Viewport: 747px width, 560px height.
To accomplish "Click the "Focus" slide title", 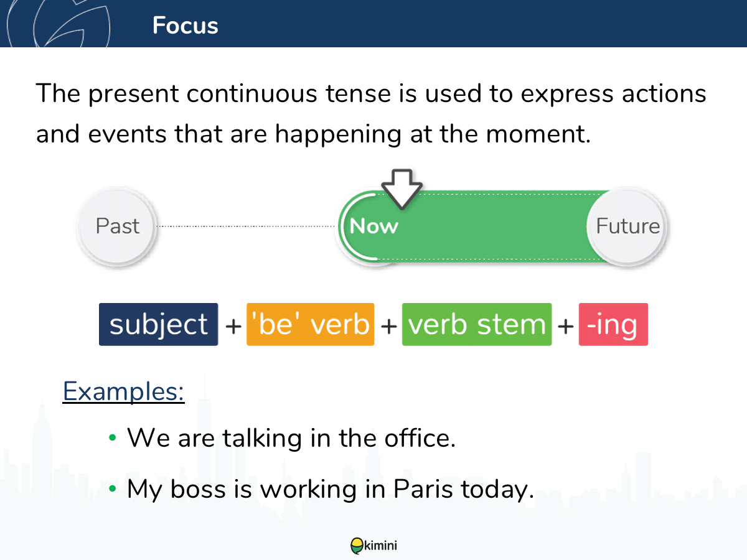I will [185, 26].
